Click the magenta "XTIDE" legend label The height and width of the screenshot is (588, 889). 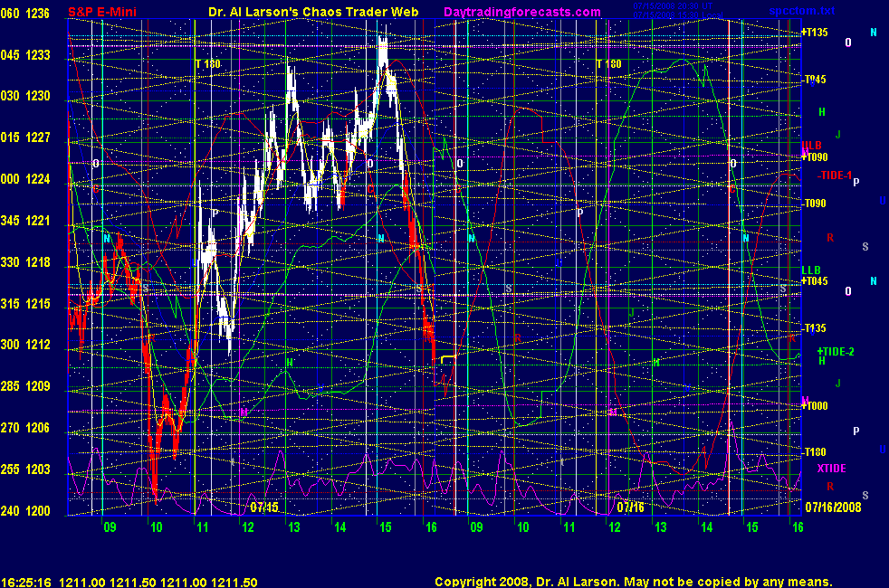pos(831,469)
